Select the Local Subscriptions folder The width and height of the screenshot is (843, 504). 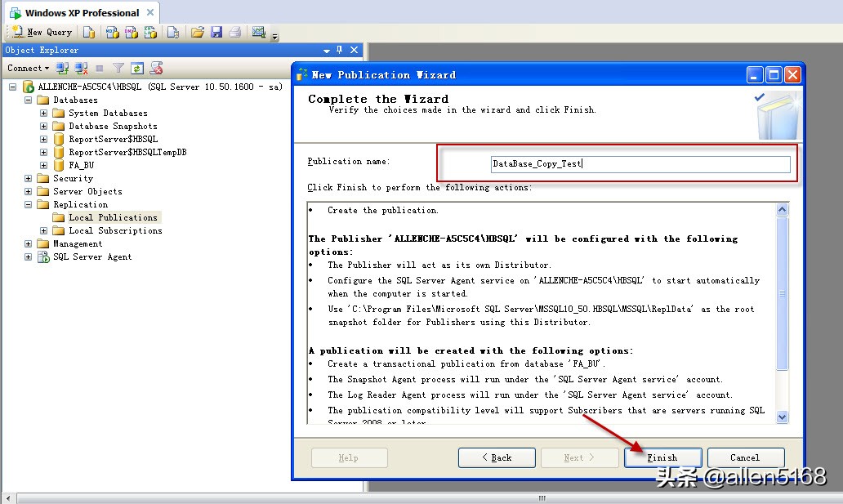(x=114, y=230)
